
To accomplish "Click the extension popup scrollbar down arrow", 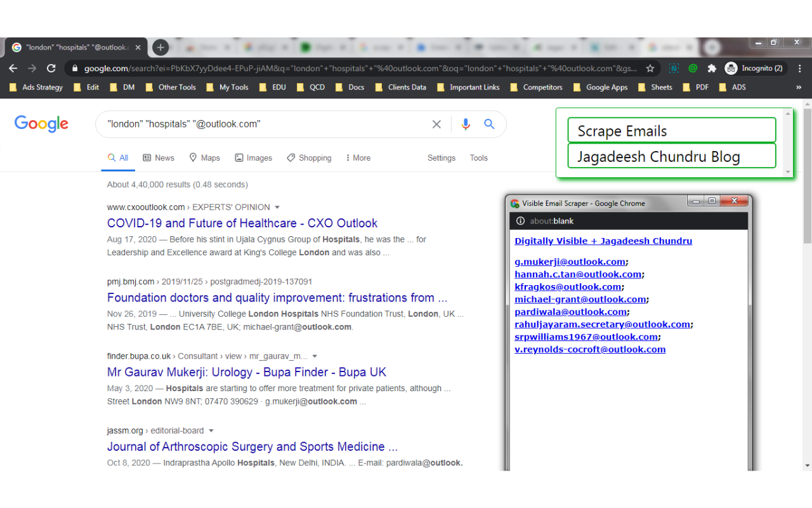I will [789, 172].
